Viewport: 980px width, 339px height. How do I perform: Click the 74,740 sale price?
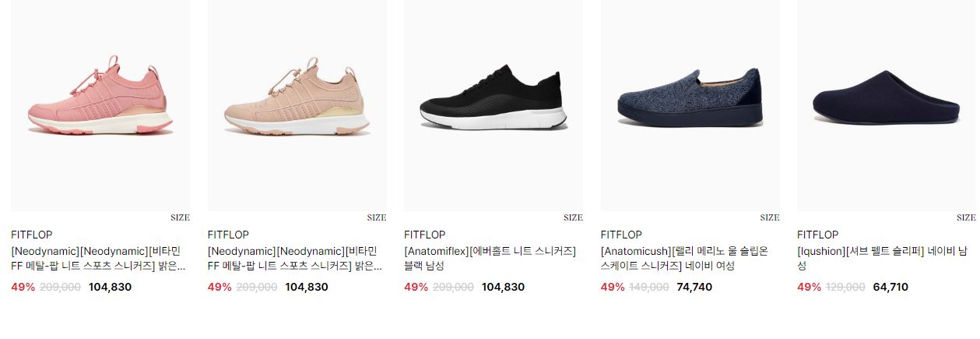694,287
